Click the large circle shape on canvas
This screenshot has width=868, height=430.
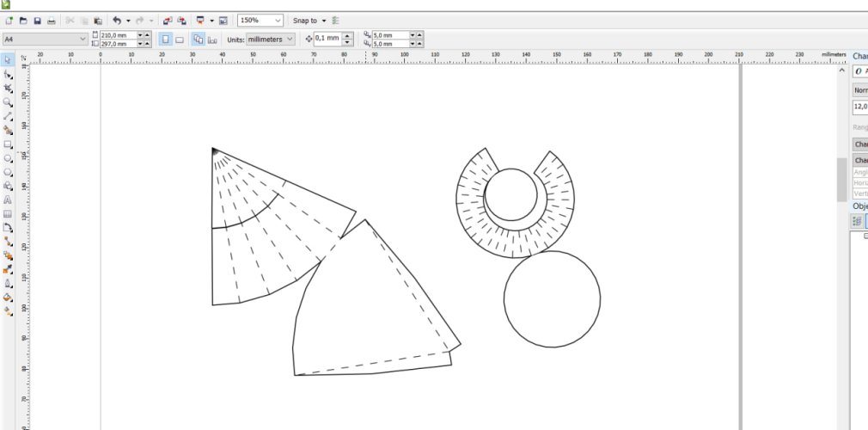point(552,299)
